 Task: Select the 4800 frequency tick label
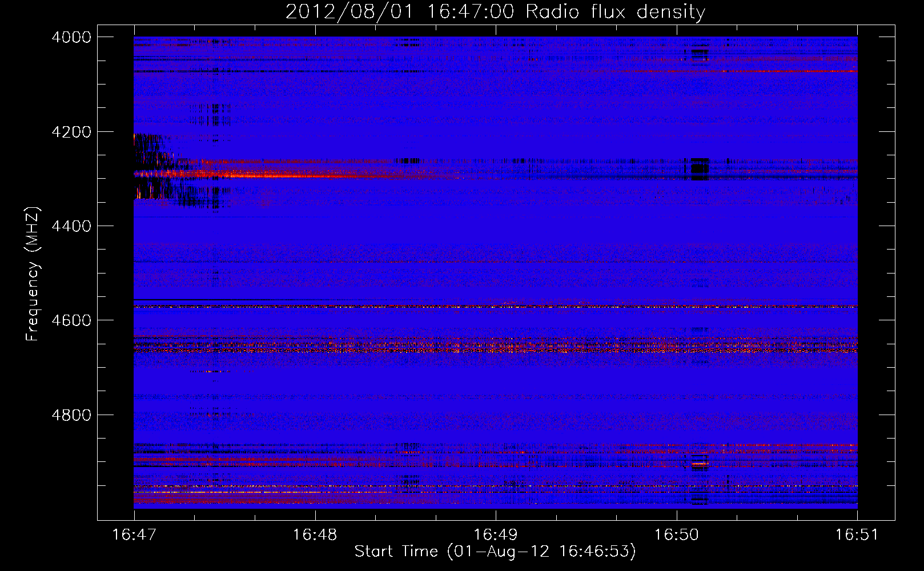tap(71, 415)
